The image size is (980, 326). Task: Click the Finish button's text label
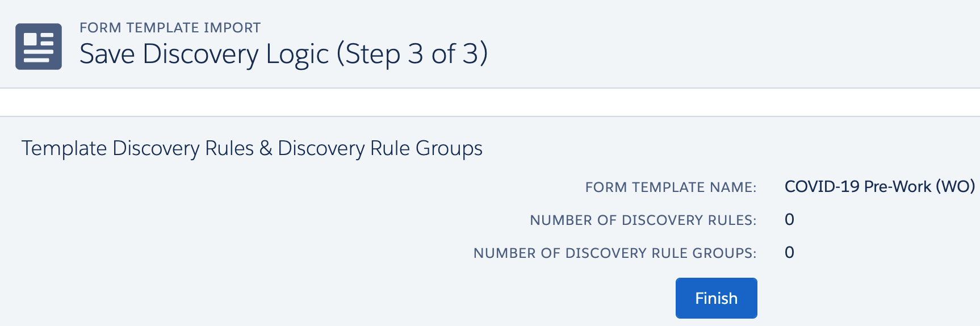(x=717, y=298)
